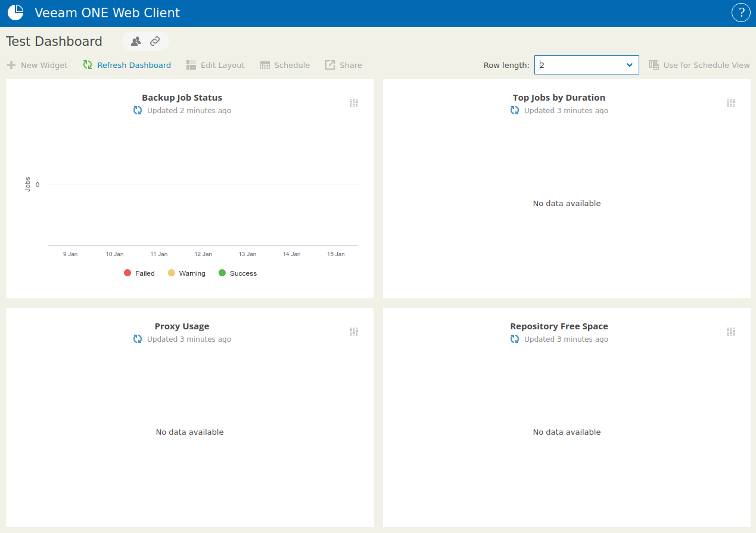Click the green Refresh Dashboard arrows icon

pos(88,65)
